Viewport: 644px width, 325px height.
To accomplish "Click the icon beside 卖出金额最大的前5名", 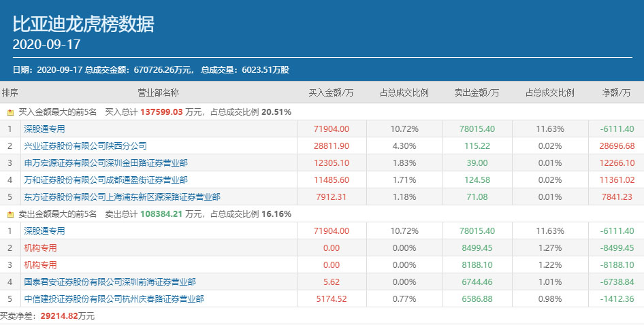I will (x=10, y=214).
